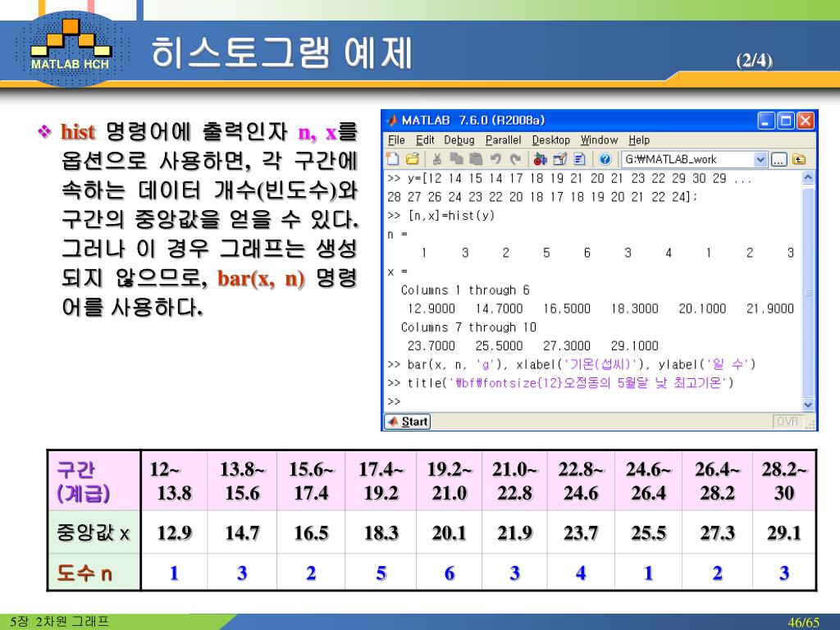Screen dimensions: 840x630
Task: Click the OVR indicator in status bar
Action: [x=787, y=422]
